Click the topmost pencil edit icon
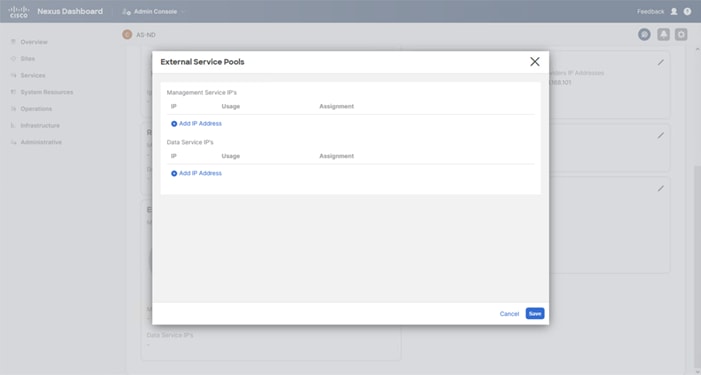701x375 pixels. [660, 63]
